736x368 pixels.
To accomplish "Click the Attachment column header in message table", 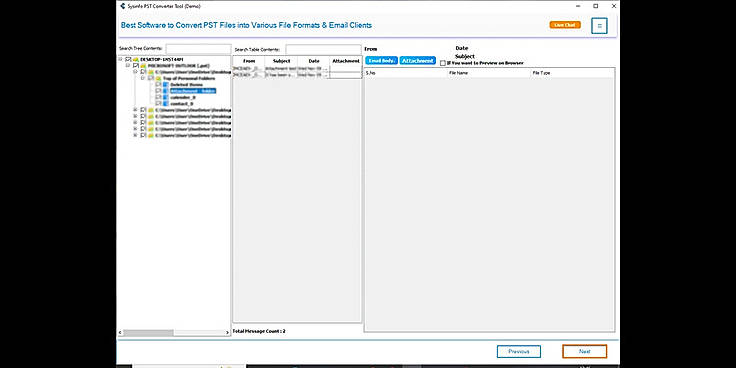I will click(x=345, y=61).
